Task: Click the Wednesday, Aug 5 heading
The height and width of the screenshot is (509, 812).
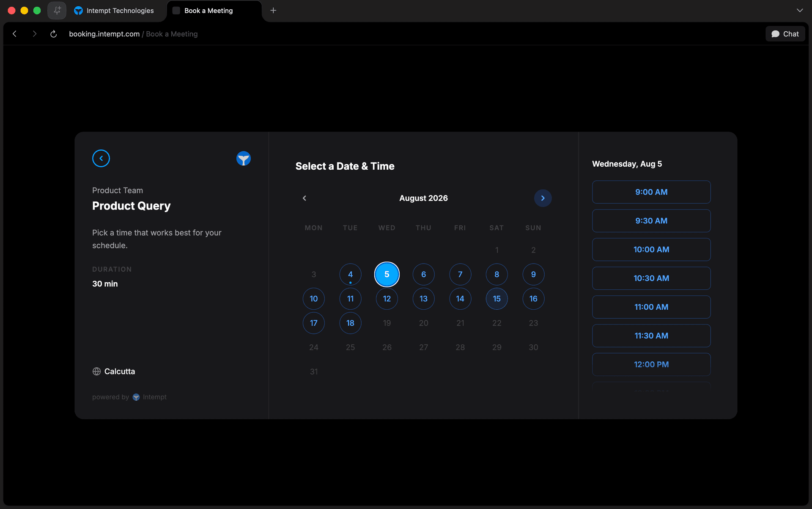Action: point(627,164)
